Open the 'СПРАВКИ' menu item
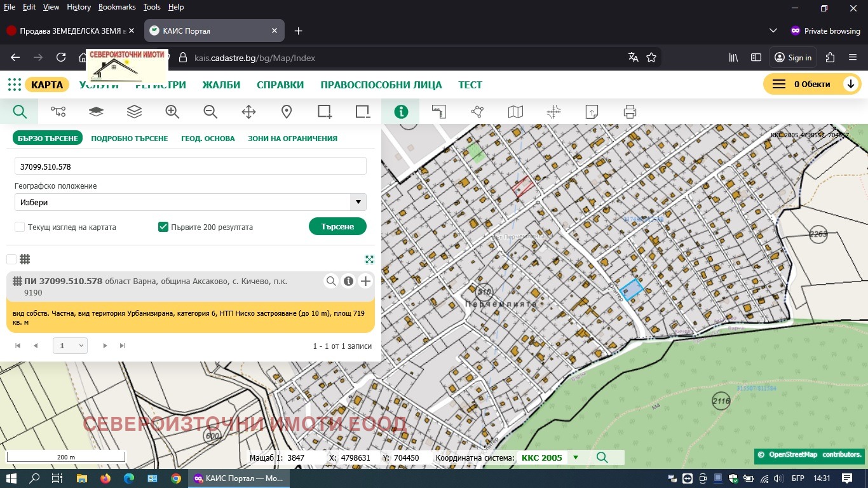 pos(280,85)
